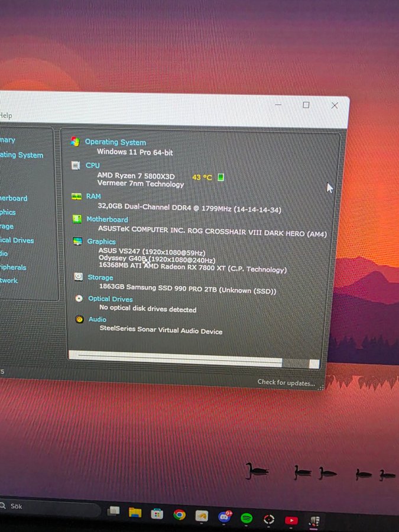Click the Graphics heading link in summary

tap(102, 241)
